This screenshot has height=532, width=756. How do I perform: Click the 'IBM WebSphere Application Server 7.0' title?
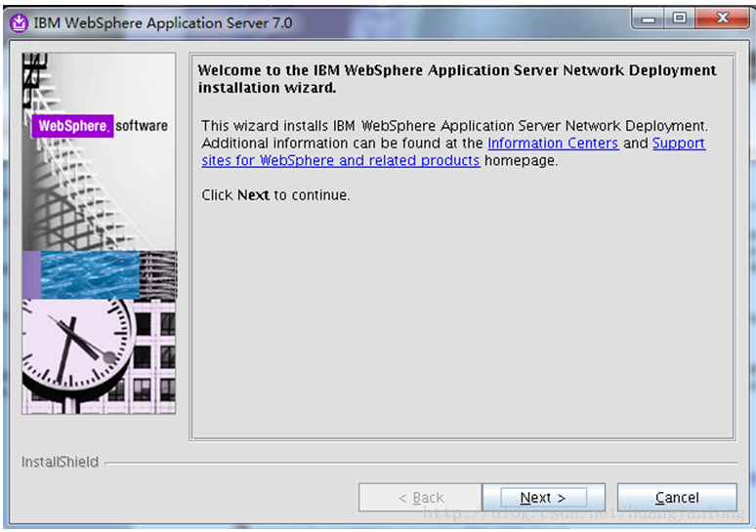[163, 22]
